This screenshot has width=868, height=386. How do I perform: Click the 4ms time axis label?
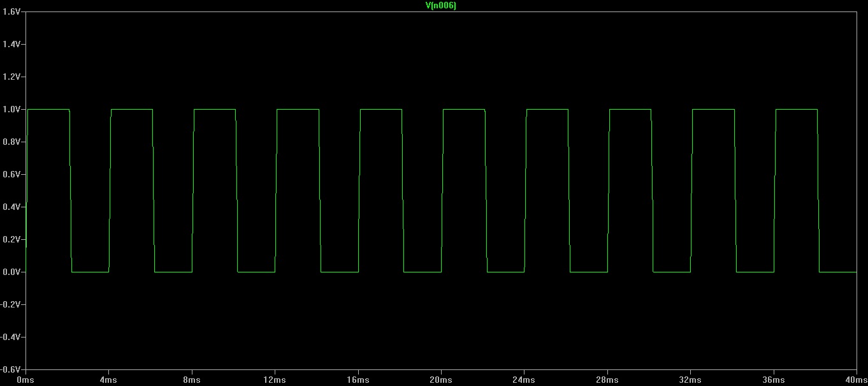click(108, 380)
